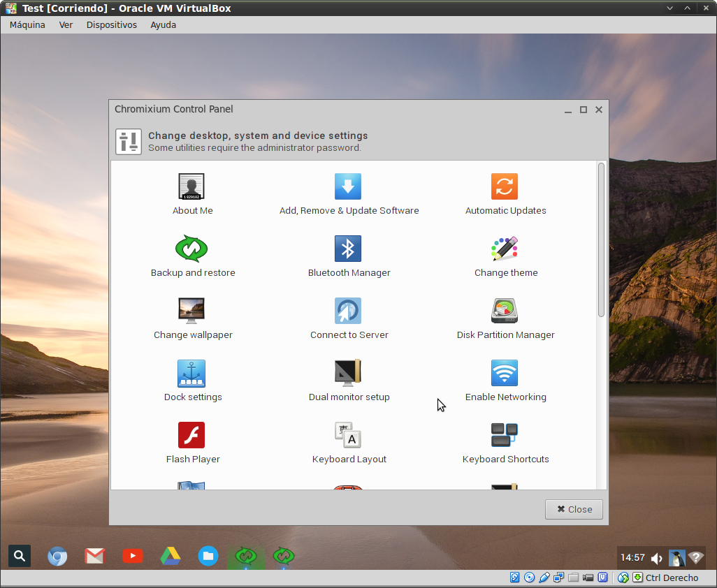Open Flash Player settings

(x=191, y=436)
